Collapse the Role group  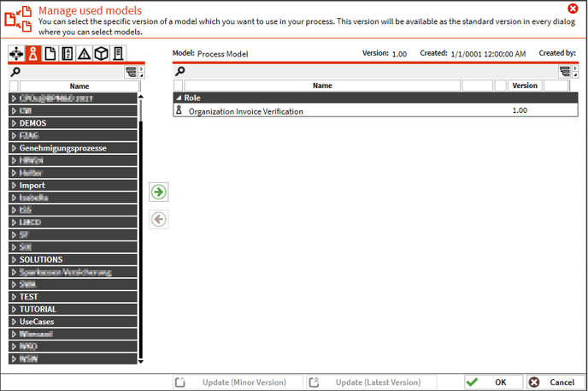179,98
